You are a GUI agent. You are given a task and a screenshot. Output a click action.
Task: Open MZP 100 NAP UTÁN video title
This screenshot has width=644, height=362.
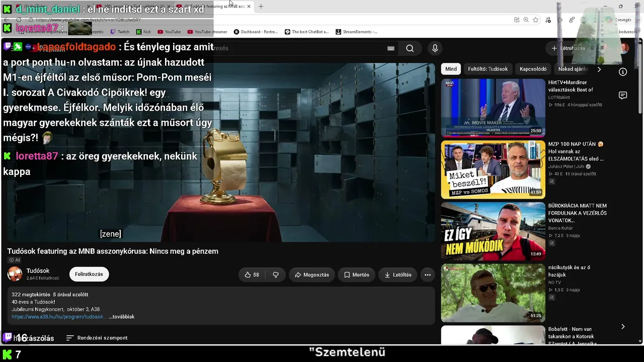point(576,151)
